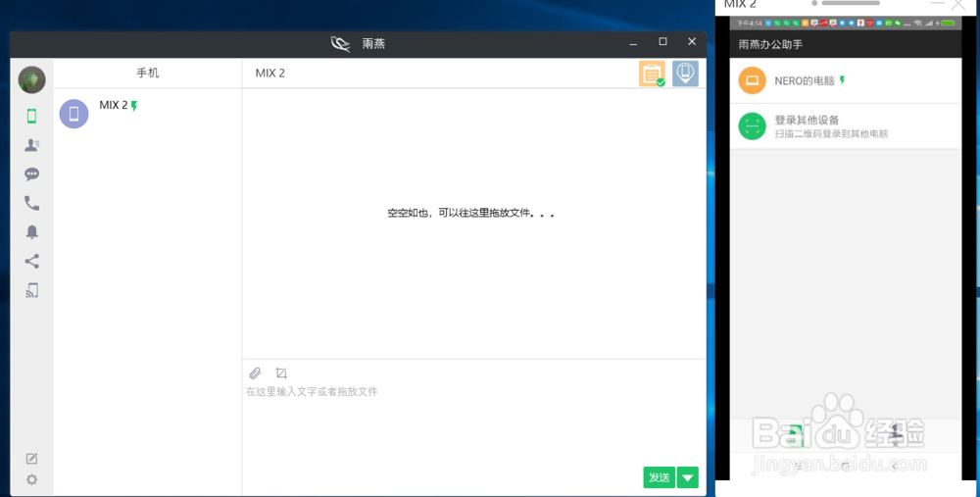Tap 登录其他设备 in phone window
980x497 pixels.
(845, 126)
